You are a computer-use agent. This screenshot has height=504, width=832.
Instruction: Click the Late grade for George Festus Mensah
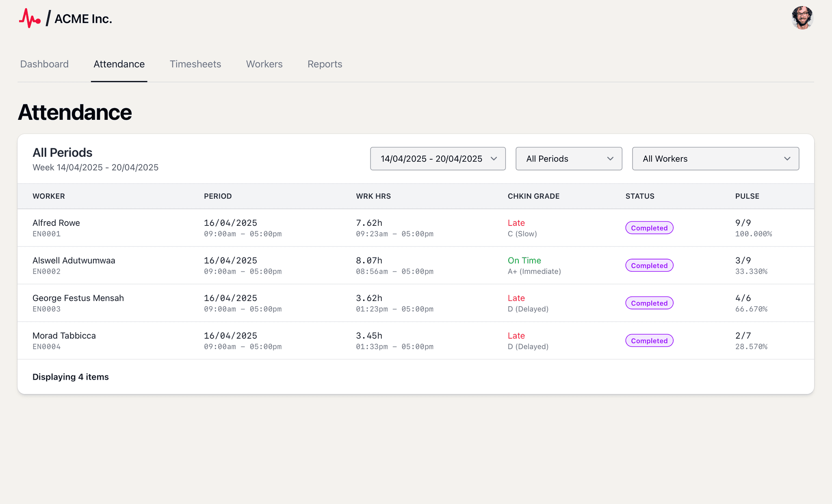click(516, 298)
